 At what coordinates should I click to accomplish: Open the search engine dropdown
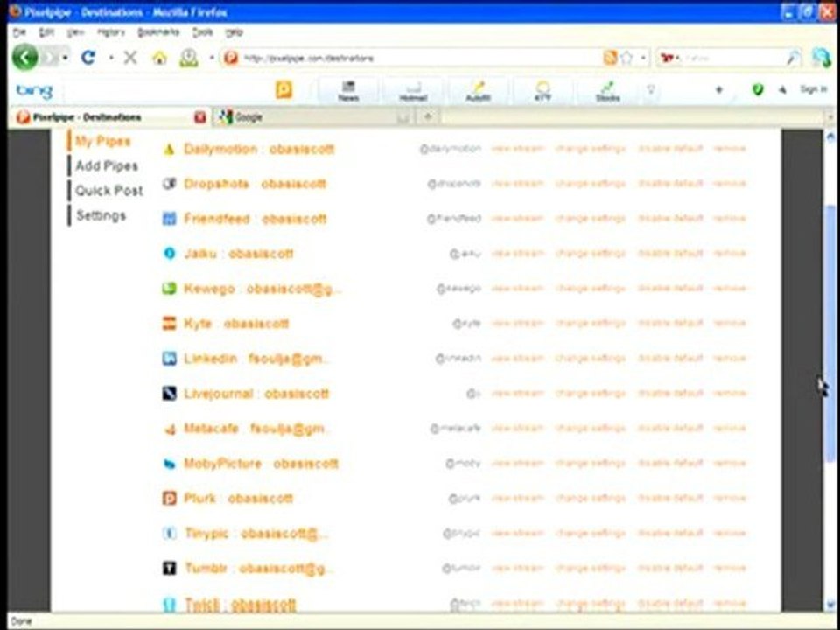(670, 58)
